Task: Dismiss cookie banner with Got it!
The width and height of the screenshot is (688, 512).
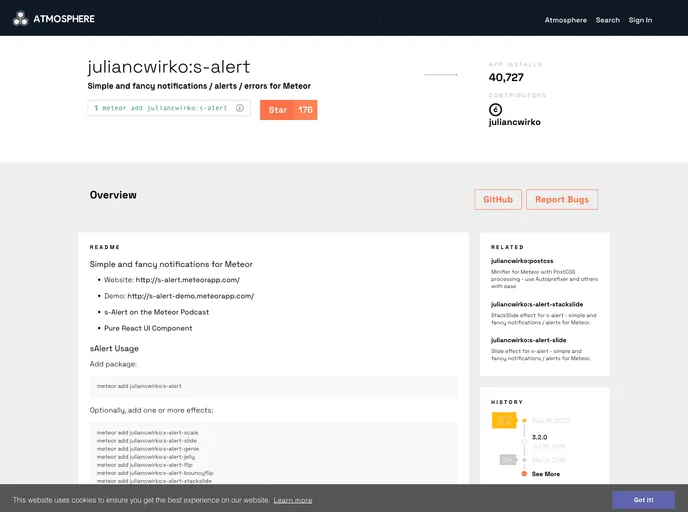Action: point(643,500)
